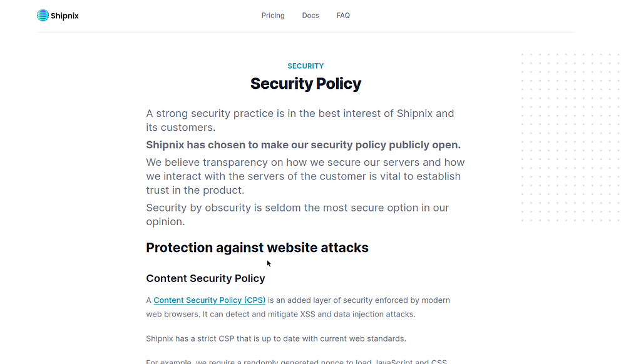Click the bold 'publicly open' policy statement
626x364 pixels.
pyautogui.click(x=303, y=145)
